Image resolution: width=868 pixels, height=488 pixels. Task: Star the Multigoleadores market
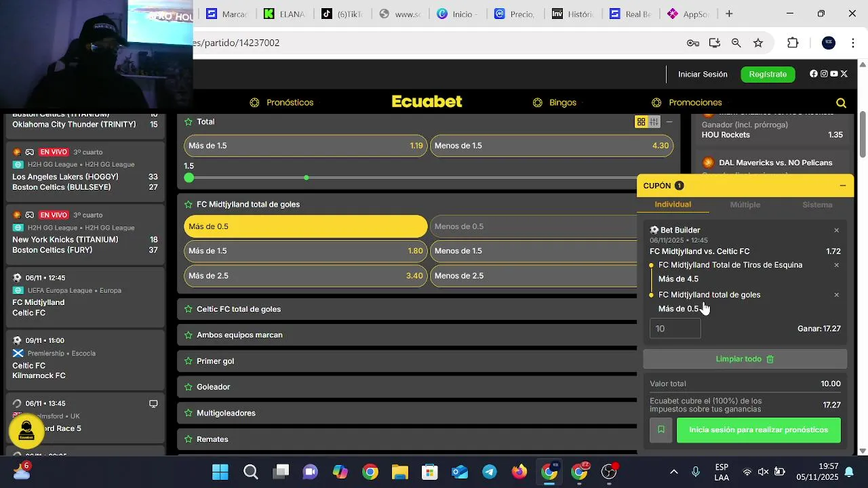click(x=189, y=413)
